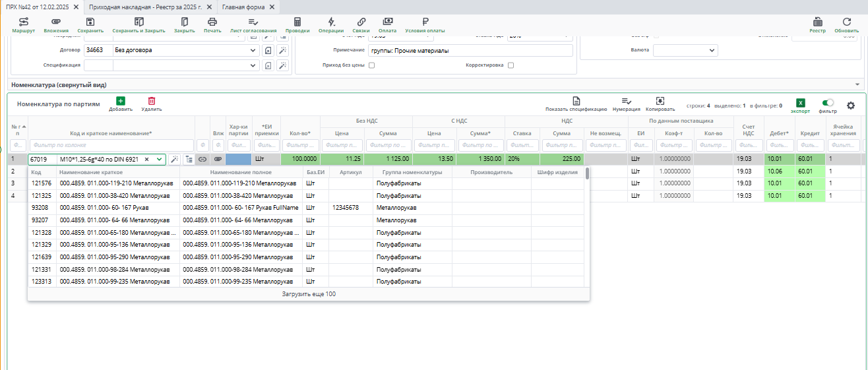This screenshot has width=868, height=370.
Task: Click the Маршрут toolbar icon
Action: tap(23, 22)
